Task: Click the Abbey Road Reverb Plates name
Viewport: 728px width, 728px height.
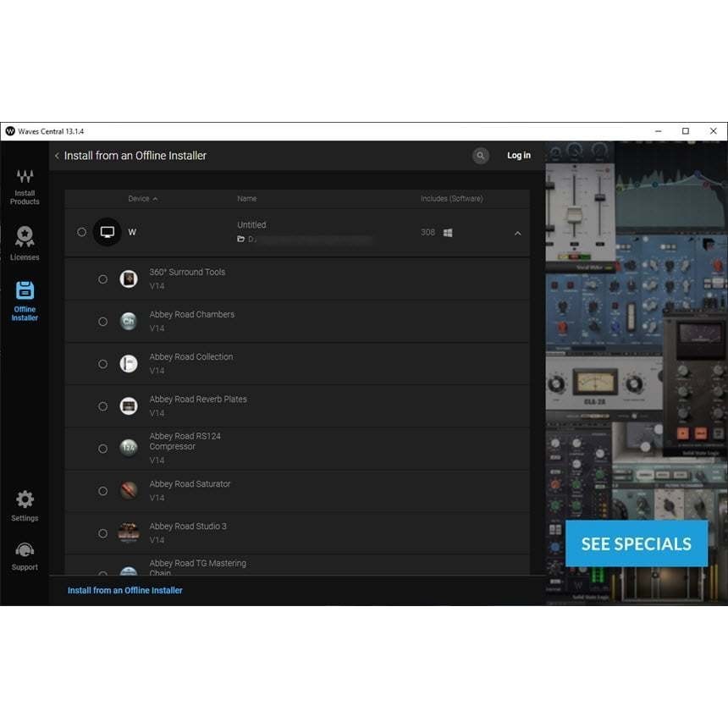Action: click(x=198, y=400)
